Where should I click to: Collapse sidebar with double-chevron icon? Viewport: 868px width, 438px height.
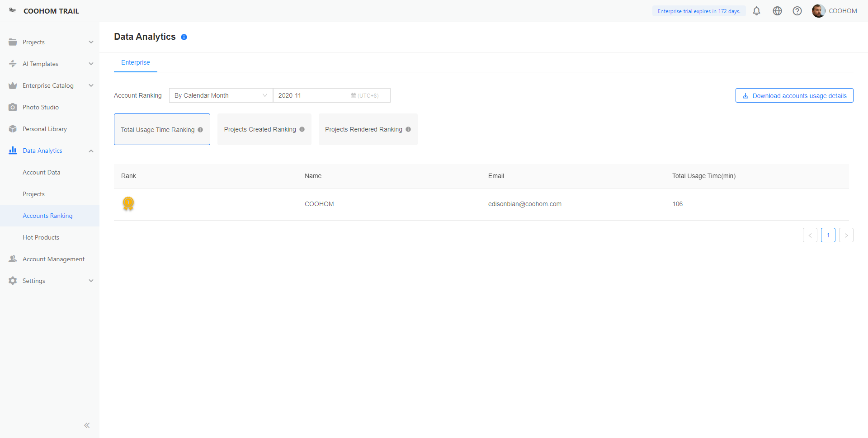[x=87, y=425]
